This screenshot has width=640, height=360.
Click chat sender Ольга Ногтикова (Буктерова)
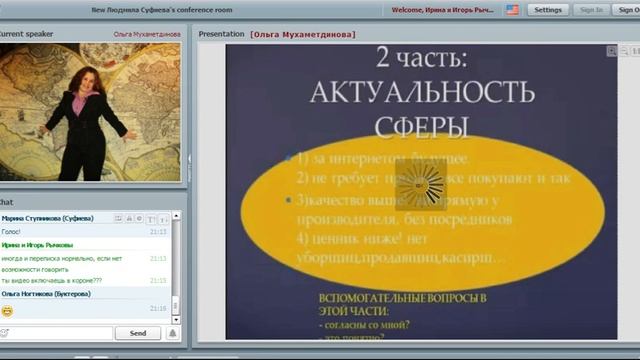(x=46, y=294)
